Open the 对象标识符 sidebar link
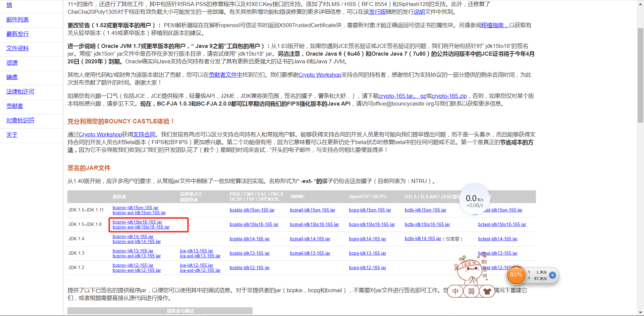The height and width of the screenshot is (316, 644). (x=20, y=120)
